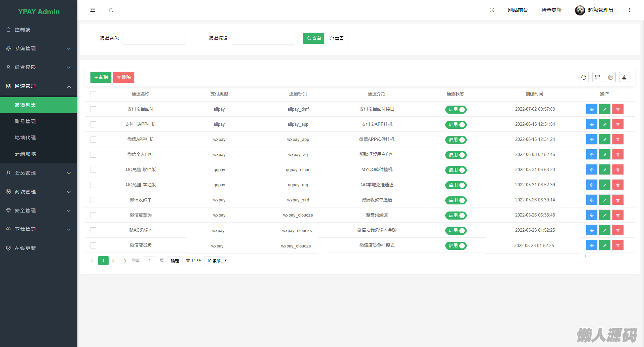
Task: Expand the 系统管理 sidebar menu
Action: pyautogui.click(x=38, y=48)
